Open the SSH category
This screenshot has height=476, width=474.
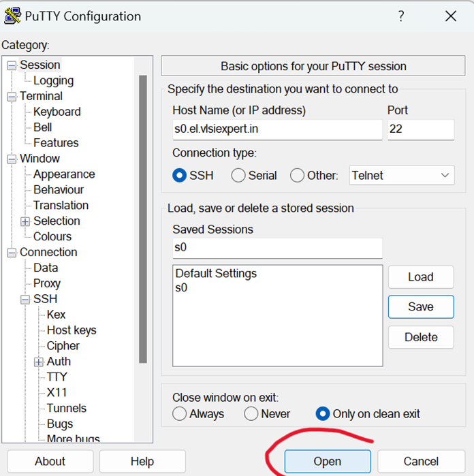45,299
